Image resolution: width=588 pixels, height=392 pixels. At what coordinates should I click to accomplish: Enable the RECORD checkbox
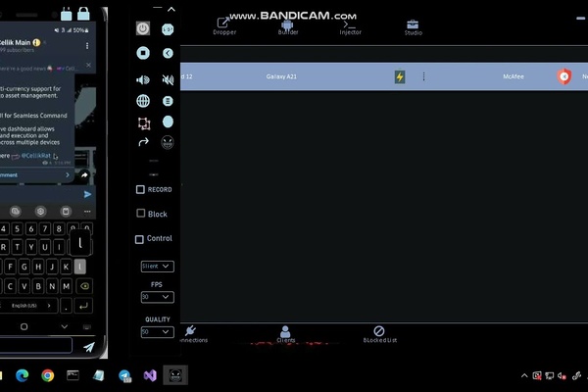(x=140, y=189)
